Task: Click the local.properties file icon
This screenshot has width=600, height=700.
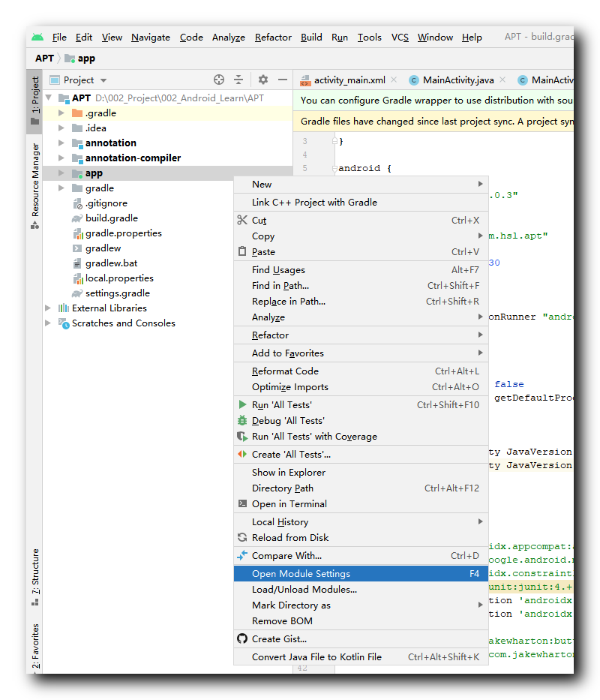Action: pyautogui.click(x=78, y=278)
